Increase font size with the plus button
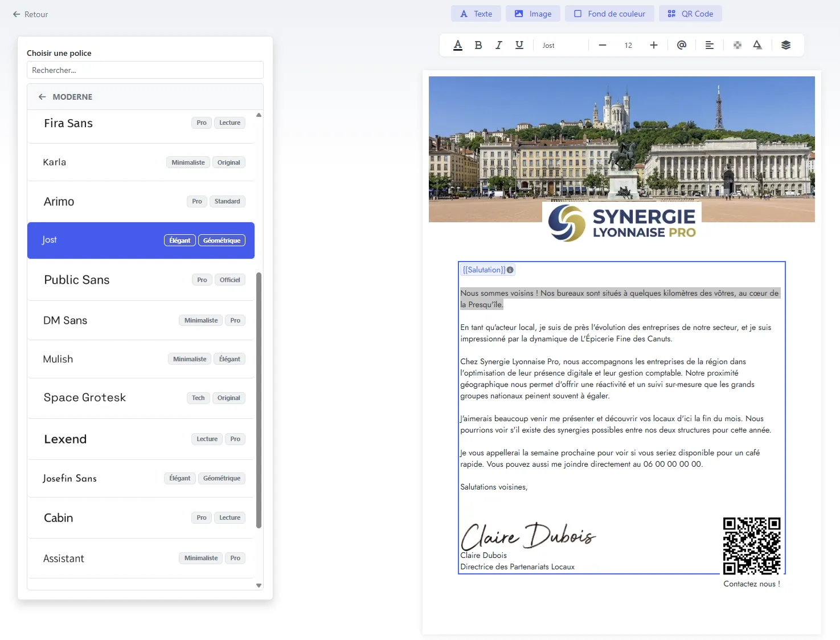The image size is (840, 640). click(654, 45)
